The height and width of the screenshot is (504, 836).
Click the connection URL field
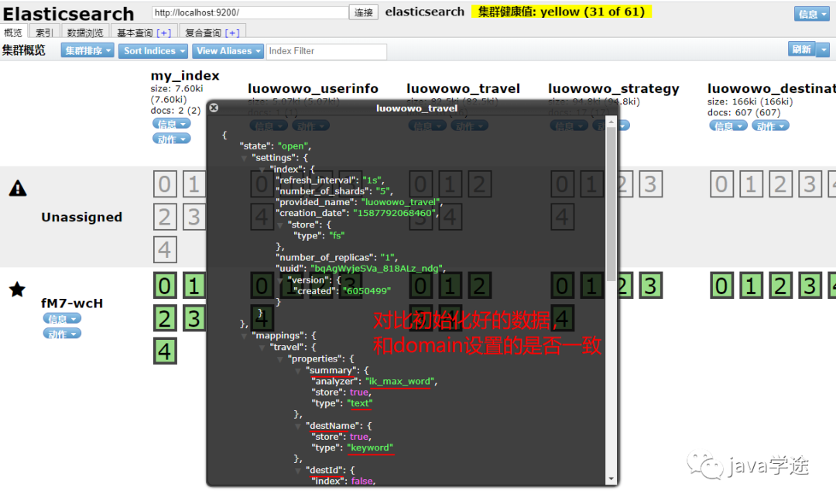click(x=250, y=12)
